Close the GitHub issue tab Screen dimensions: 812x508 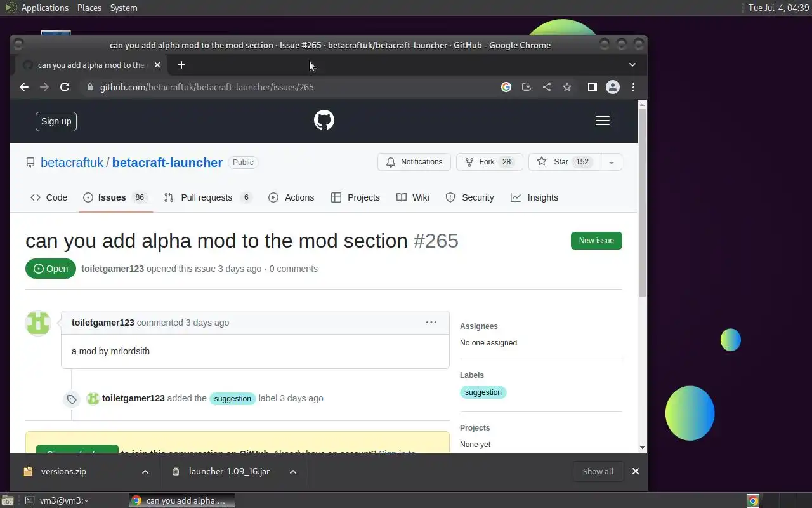[157, 65]
